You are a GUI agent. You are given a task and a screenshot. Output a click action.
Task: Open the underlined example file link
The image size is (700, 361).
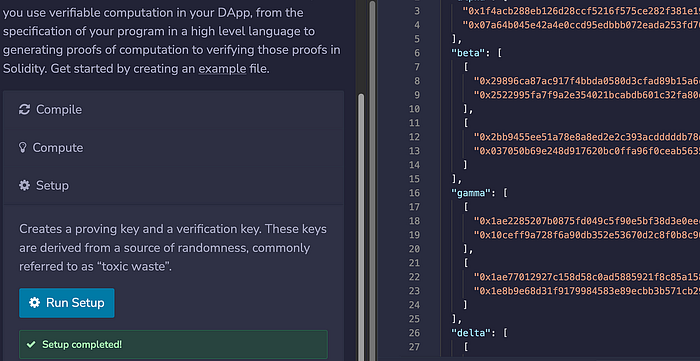coord(222,69)
